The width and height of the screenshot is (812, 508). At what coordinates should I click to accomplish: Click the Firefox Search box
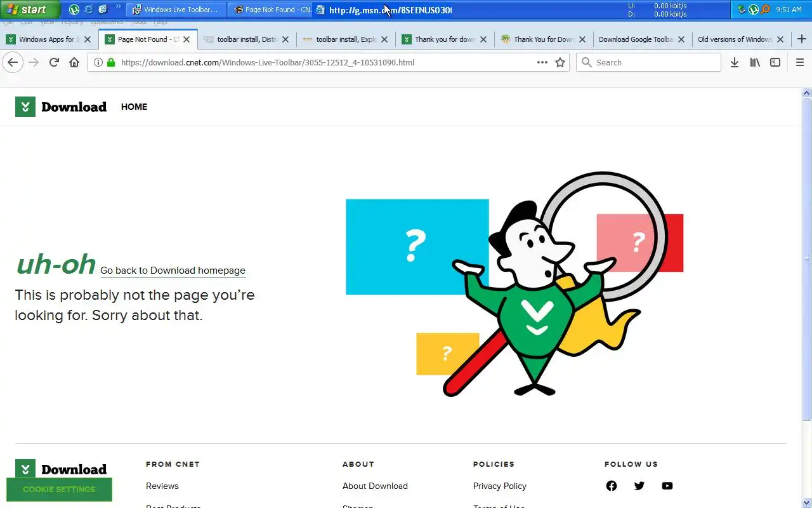point(648,62)
